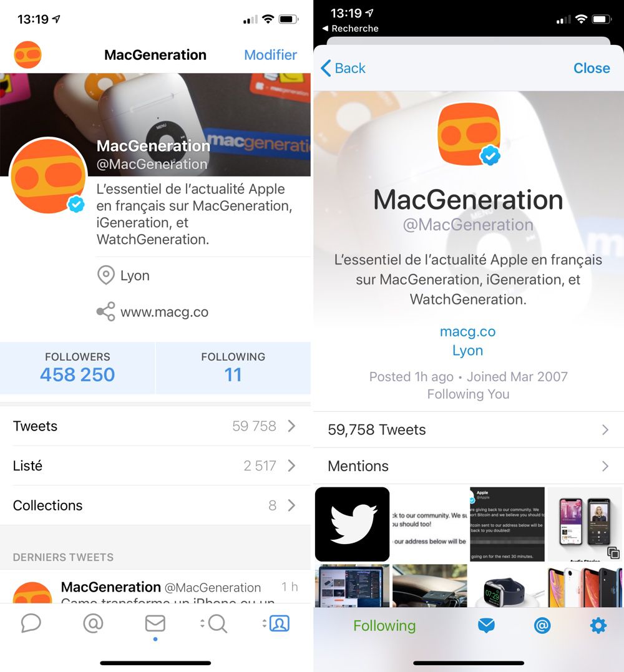
Task: Open the Mentions row on right
Action: click(x=469, y=466)
